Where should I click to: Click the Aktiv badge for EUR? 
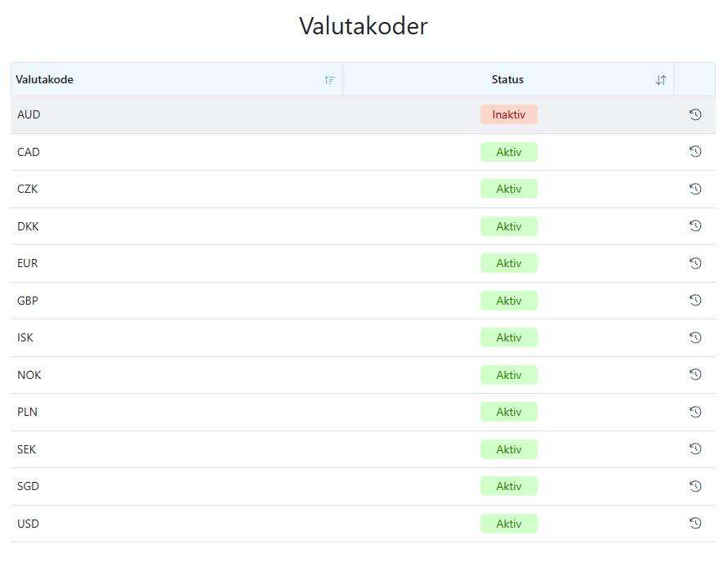509,263
